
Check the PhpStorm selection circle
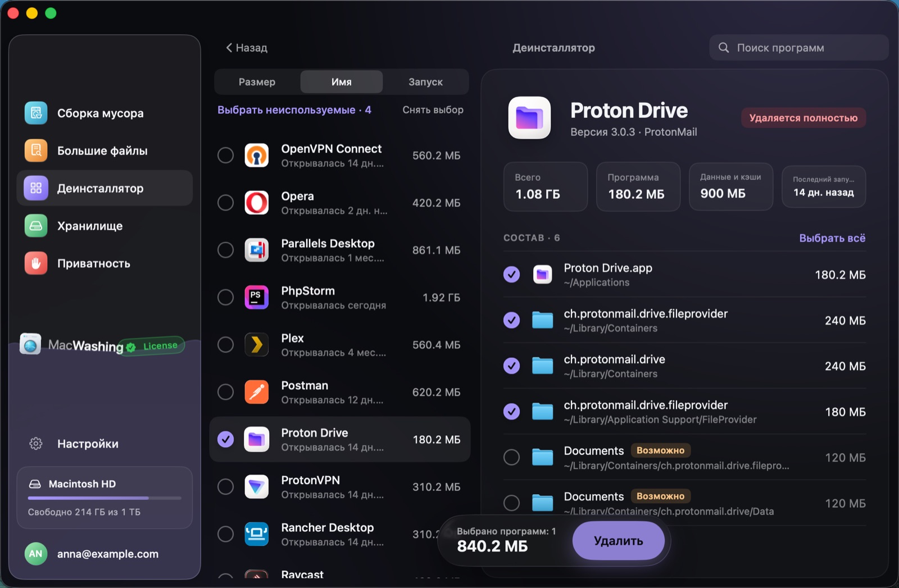(226, 297)
